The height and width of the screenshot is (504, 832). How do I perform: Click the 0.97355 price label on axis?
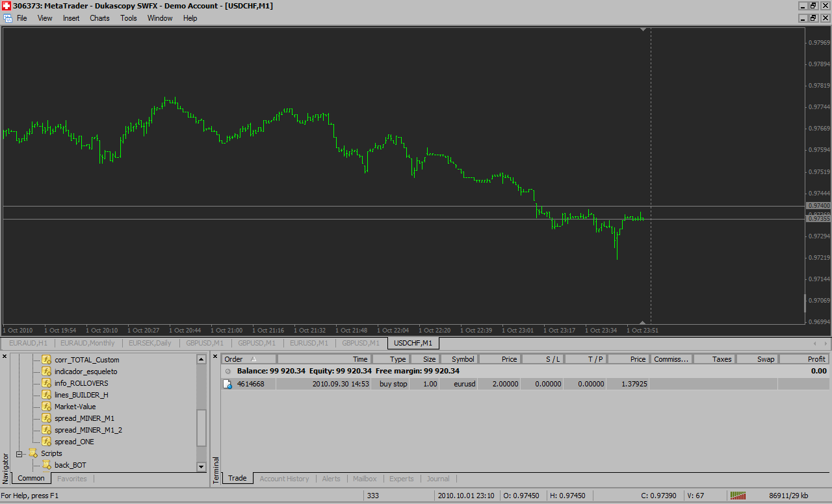coord(818,219)
